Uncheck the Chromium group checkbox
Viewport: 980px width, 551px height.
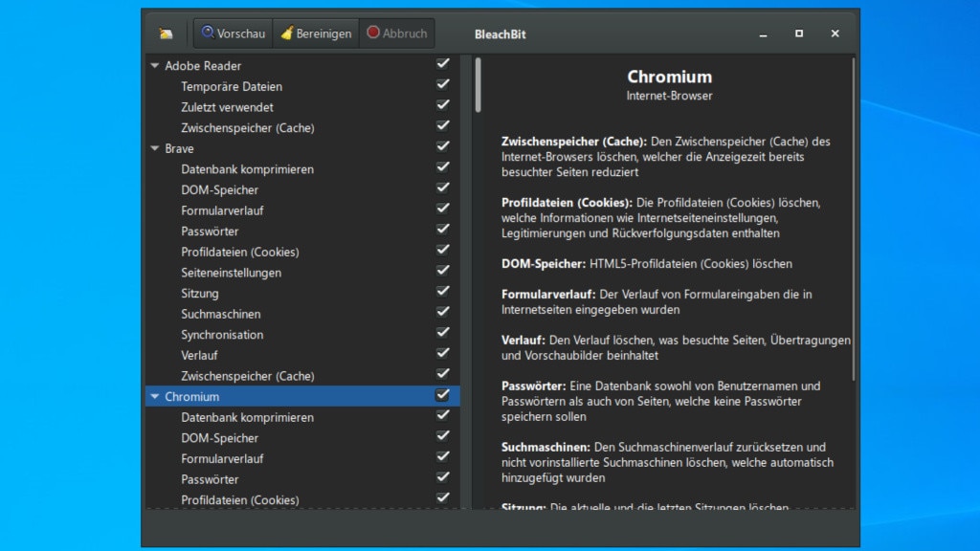click(x=442, y=395)
